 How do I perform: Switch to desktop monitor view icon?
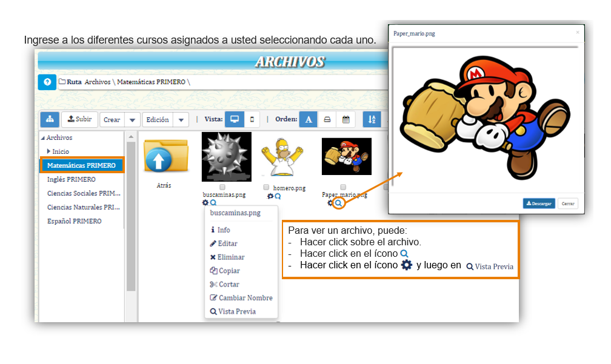click(235, 119)
